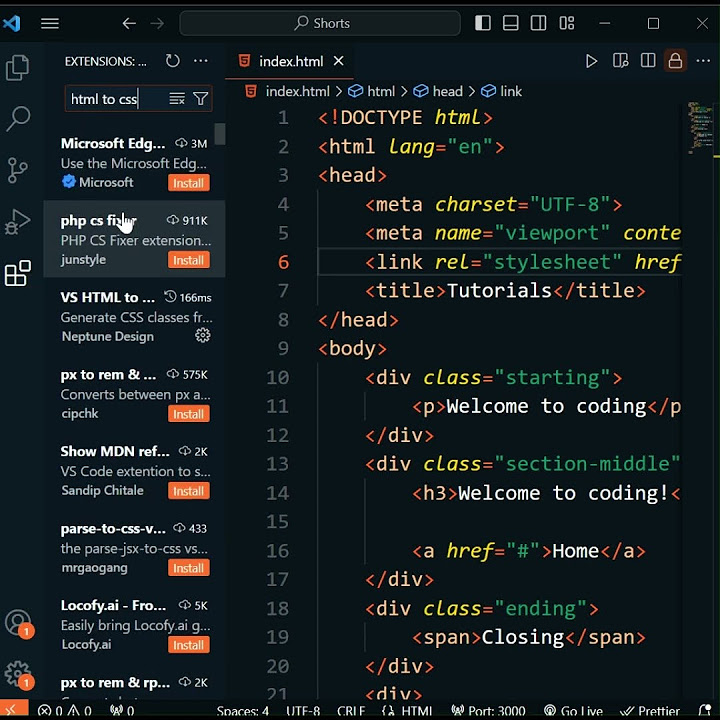Viewport: 720px width, 720px height.
Task: Click Spaces: 4 indentation setting
Action: click(243, 711)
